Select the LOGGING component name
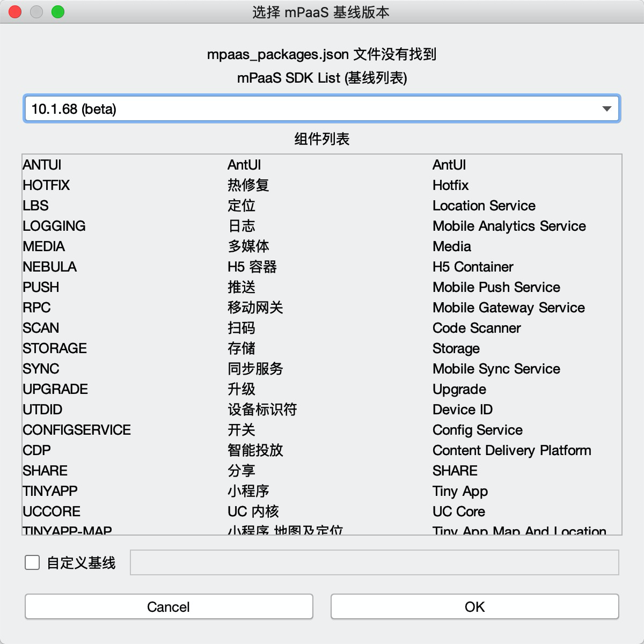This screenshot has width=644, height=644. point(54,226)
